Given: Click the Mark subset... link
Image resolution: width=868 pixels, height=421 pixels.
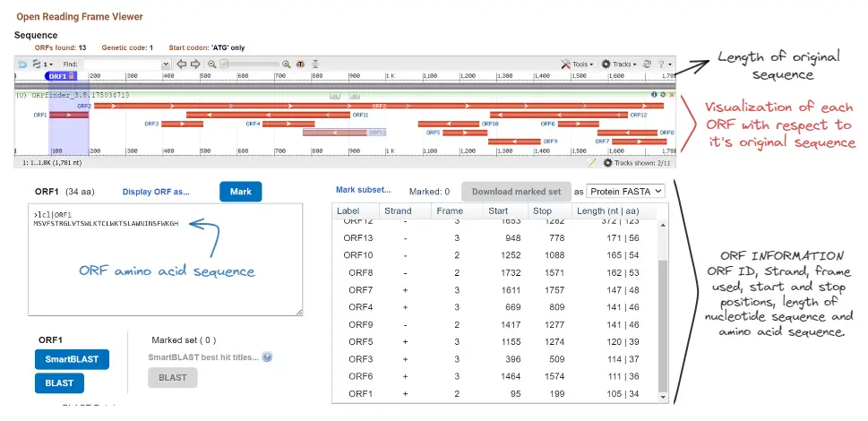Looking at the screenshot, I should tap(363, 190).
